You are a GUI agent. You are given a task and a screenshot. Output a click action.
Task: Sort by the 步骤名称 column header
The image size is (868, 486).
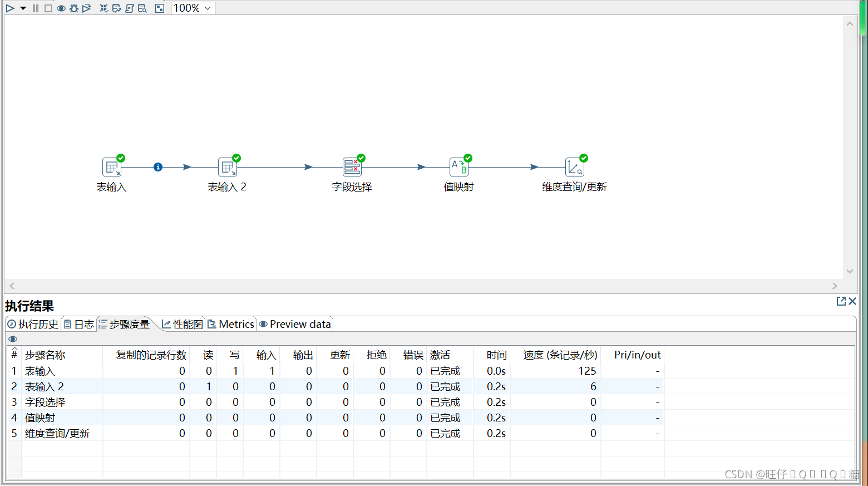pyautogui.click(x=62, y=355)
